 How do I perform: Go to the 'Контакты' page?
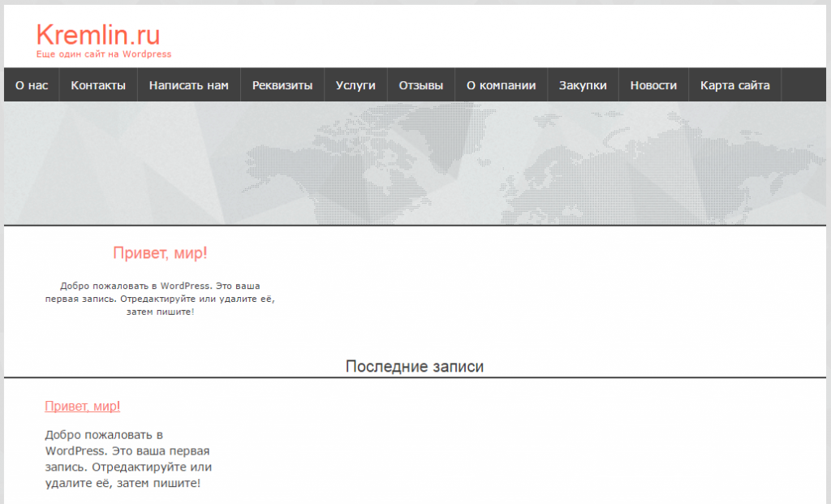(98, 85)
